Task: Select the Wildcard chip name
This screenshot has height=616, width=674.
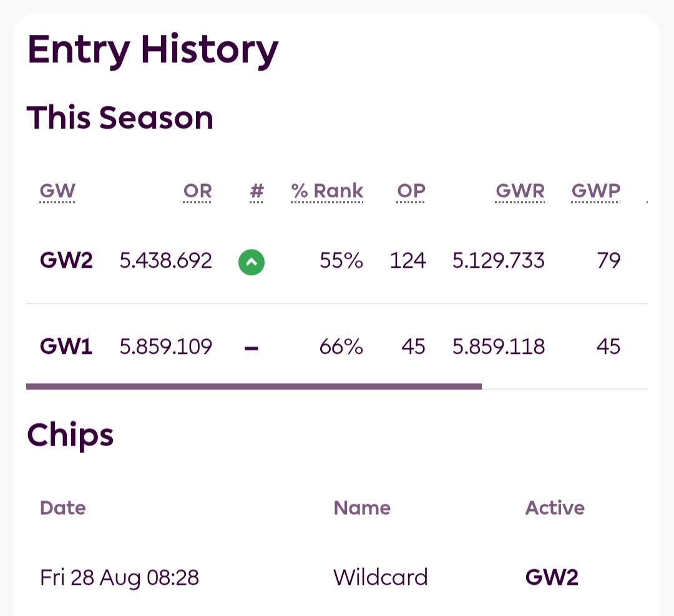Action: pyautogui.click(x=381, y=577)
